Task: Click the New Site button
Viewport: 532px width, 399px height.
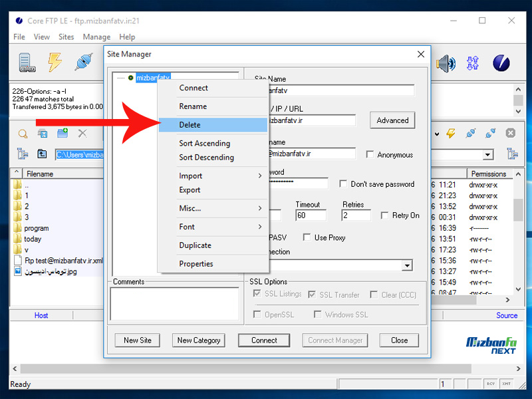Action: tap(138, 340)
